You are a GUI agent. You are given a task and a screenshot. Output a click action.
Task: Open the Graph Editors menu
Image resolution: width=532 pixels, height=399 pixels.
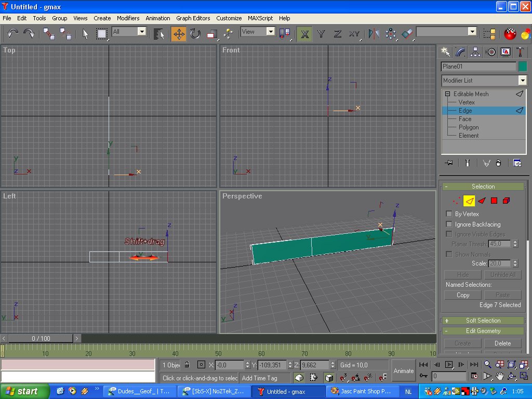[x=193, y=18]
